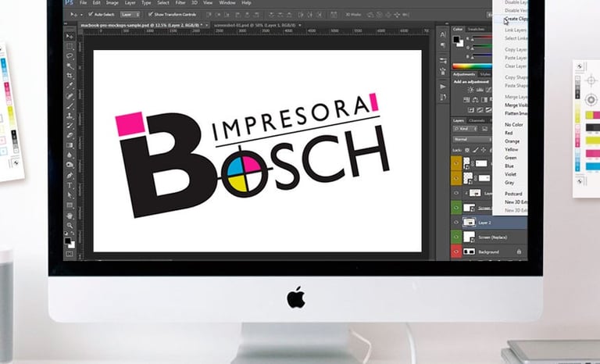
Task: Click the lock position icon
Action: click(484, 150)
